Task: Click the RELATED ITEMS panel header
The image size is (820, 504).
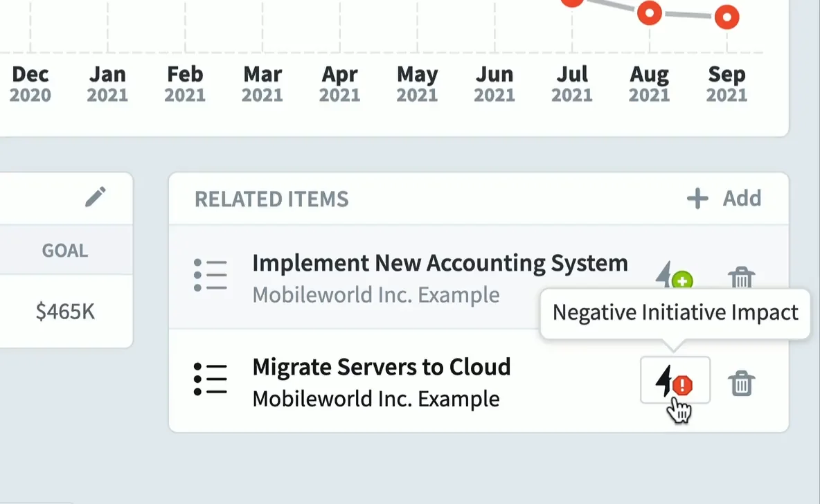Action: pos(271,199)
